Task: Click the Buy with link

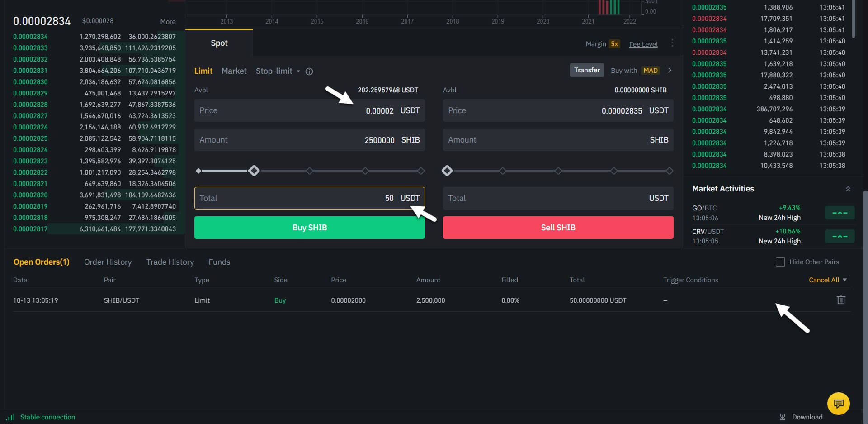Action: (x=624, y=71)
